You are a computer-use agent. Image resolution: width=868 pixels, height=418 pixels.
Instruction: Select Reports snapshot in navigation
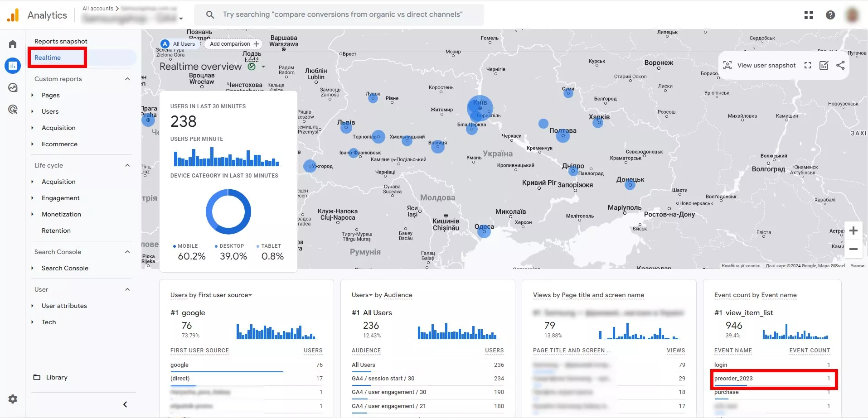point(61,41)
